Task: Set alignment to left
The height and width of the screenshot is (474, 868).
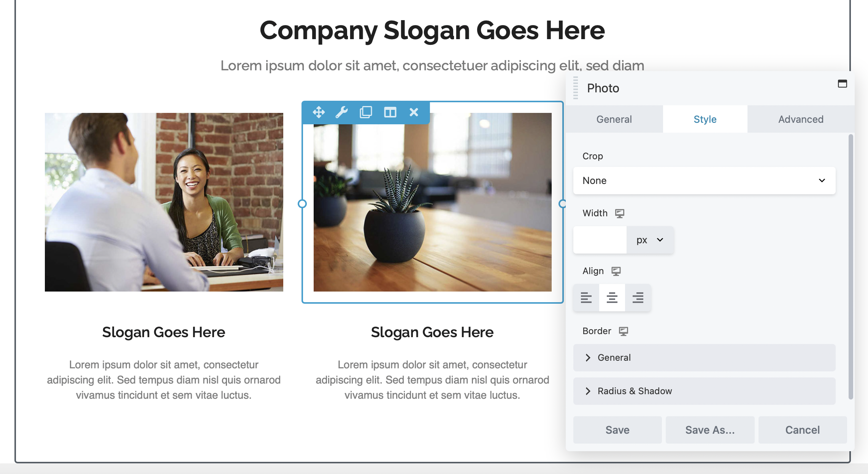Action: (x=586, y=297)
